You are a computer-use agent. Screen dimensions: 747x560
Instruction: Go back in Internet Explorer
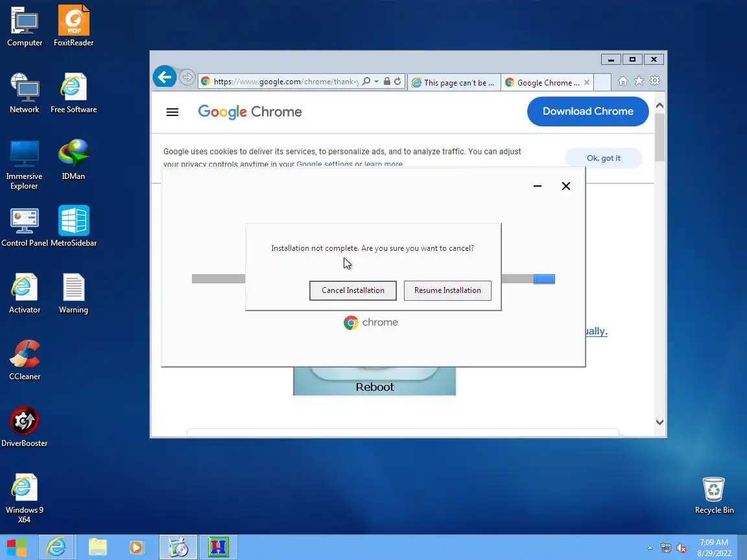165,76
